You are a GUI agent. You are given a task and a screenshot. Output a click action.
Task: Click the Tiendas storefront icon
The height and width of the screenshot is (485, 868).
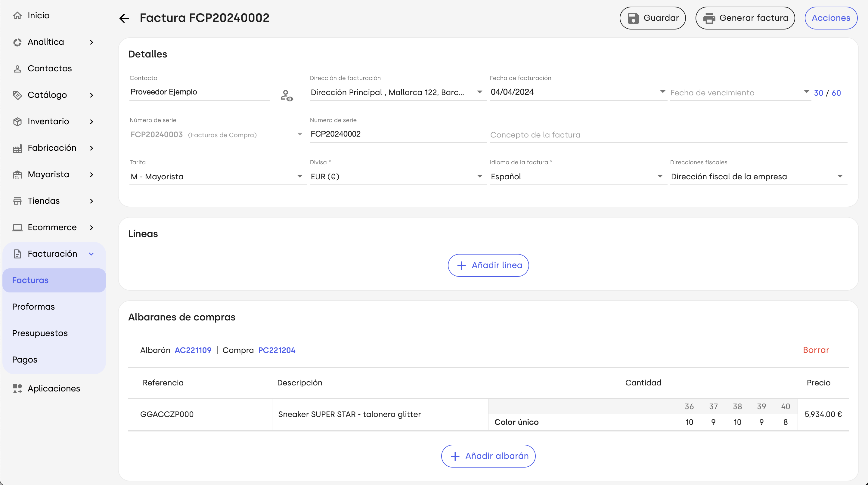pyautogui.click(x=17, y=201)
